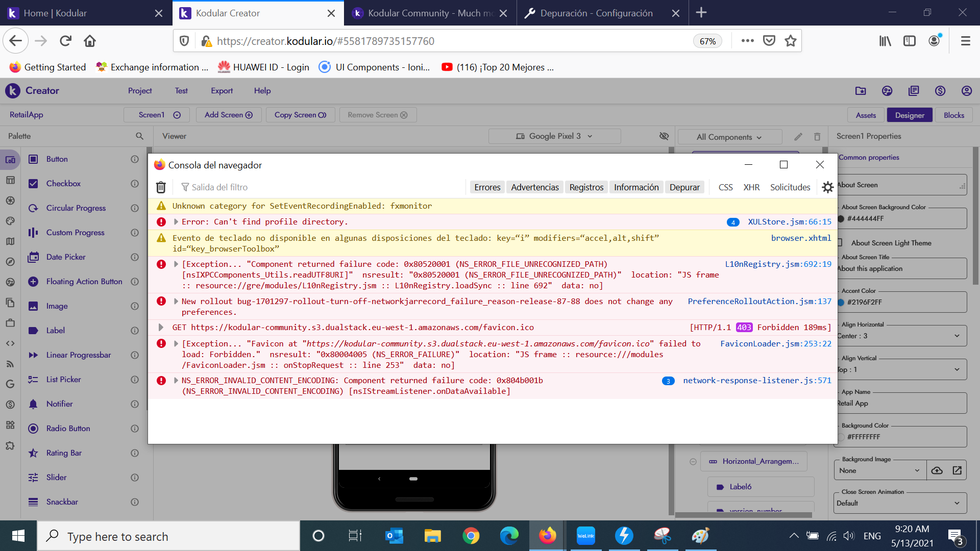This screenshot has width=980, height=551.
Task: Open the Firefox bookmark star
Action: pos(791,41)
